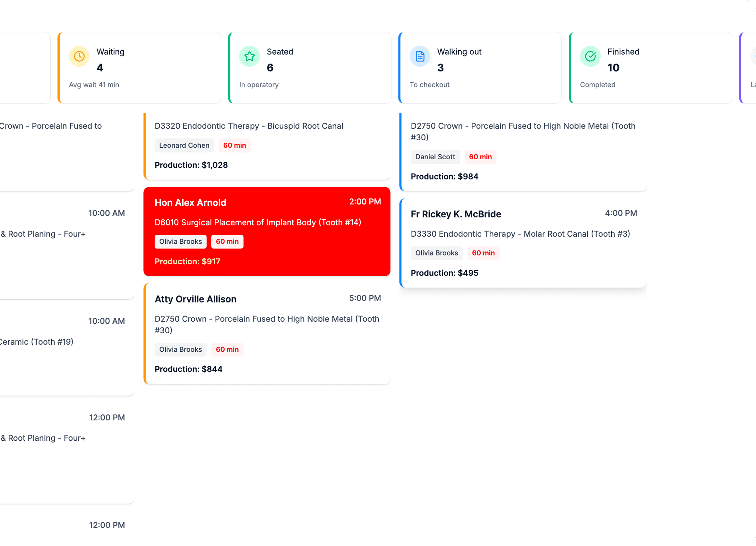Click the Walking out document icon
The height and width of the screenshot is (546, 756).
point(420,57)
